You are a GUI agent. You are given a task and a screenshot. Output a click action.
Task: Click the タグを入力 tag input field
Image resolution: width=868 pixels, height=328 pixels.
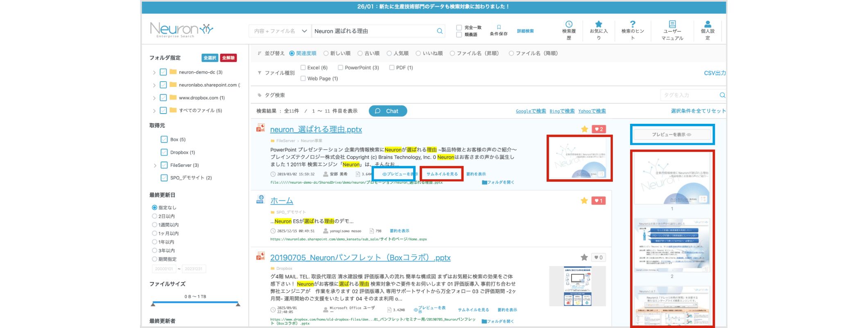[690, 95]
